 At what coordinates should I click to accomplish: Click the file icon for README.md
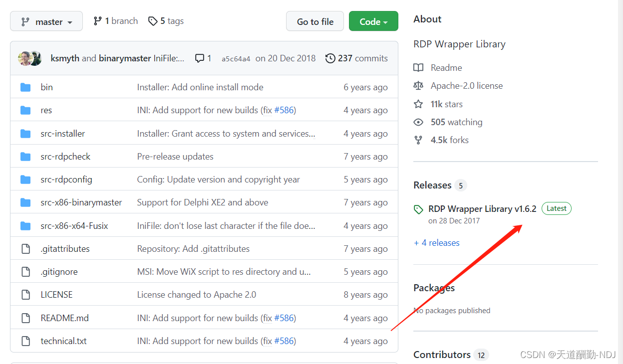25,318
